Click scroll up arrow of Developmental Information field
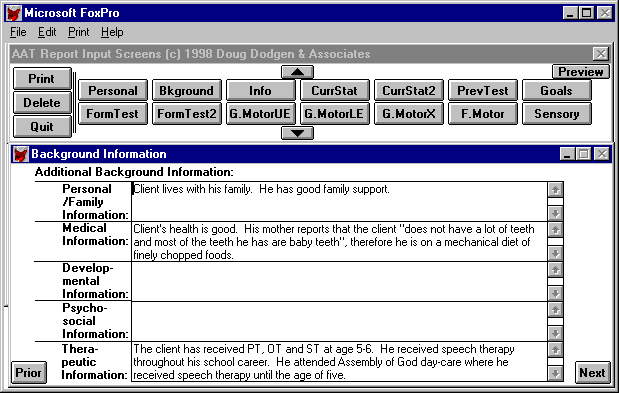Screen dimensions: 619x393 tap(555, 269)
